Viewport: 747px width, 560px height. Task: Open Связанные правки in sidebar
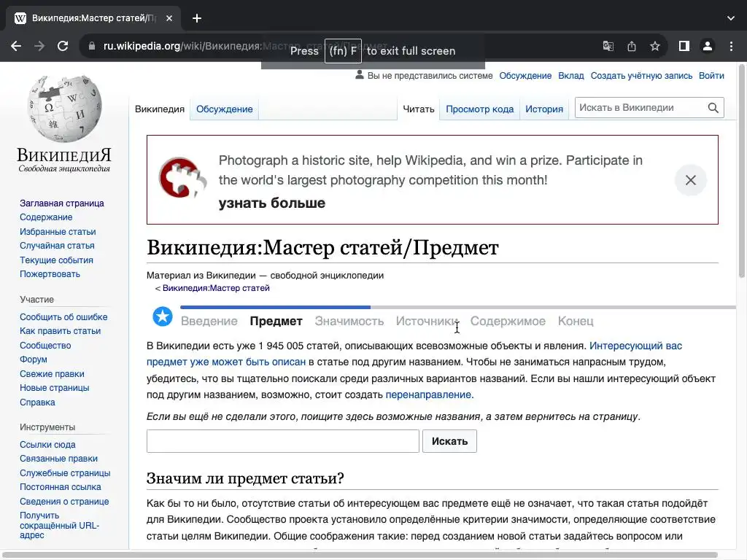(58, 459)
